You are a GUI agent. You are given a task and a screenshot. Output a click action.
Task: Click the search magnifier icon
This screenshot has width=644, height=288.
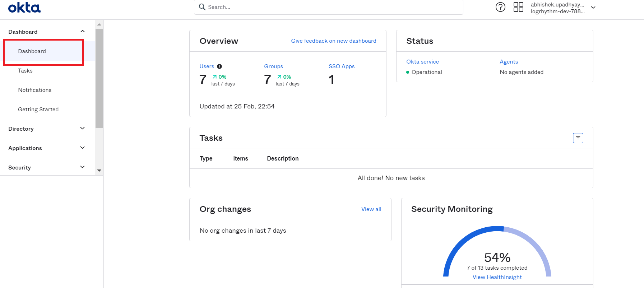(202, 7)
